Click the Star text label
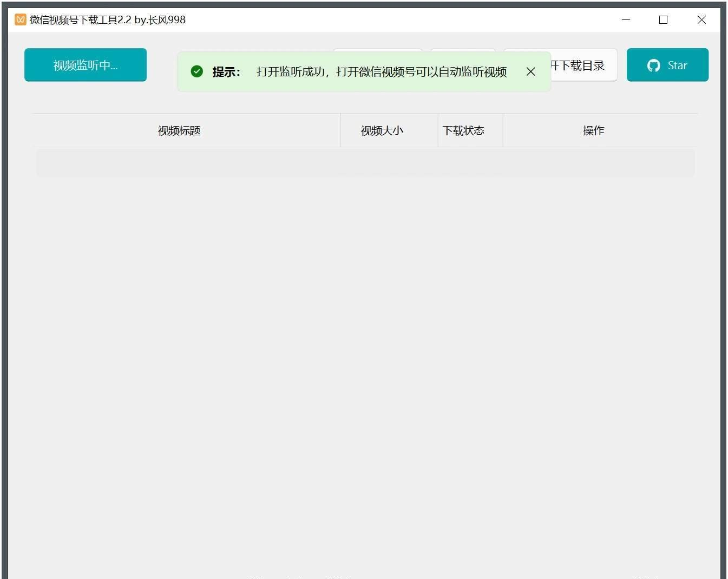Viewport: 728px width, 579px height. coord(677,65)
